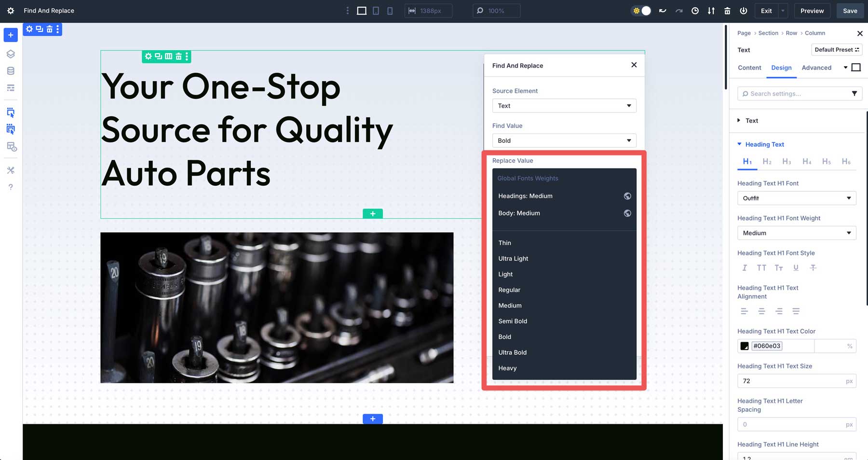868x460 pixels.
Task: Open the editing history clock icon
Action: coord(695,11)
